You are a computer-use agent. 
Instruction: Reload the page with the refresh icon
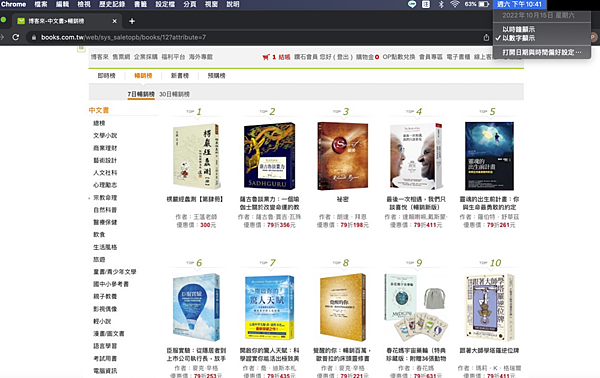pyautogui.click(x=16, y=37)
